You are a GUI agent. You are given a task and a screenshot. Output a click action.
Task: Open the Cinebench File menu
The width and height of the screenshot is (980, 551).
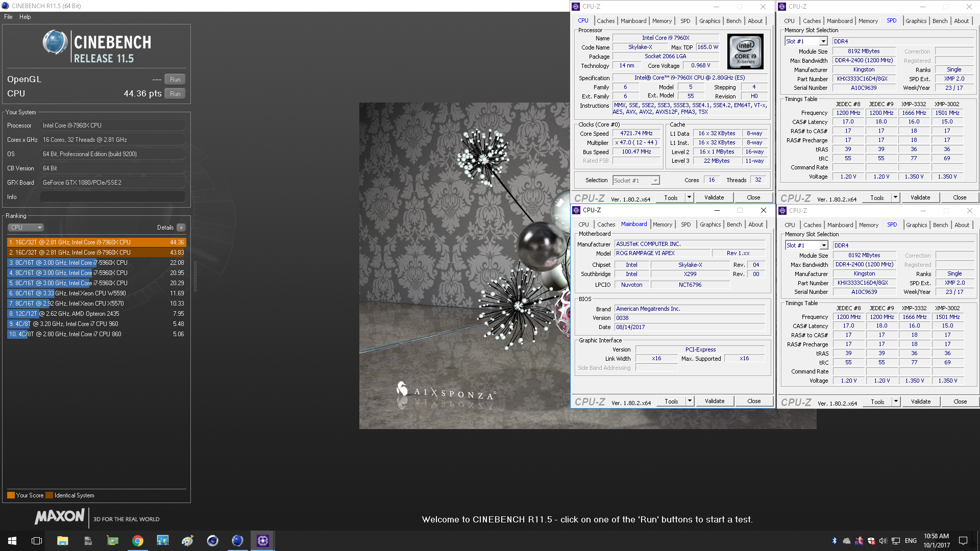pyautogui.click(x=8, y=17)
